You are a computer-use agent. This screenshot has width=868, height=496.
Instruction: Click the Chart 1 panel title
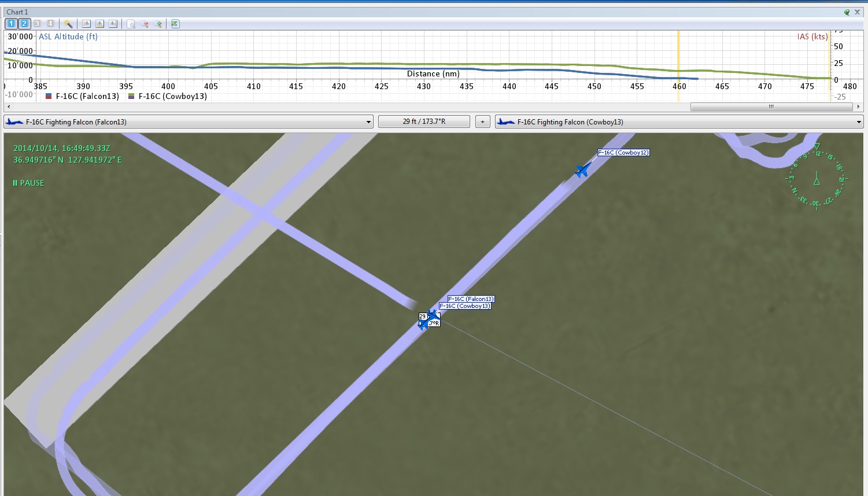(17, 12)
